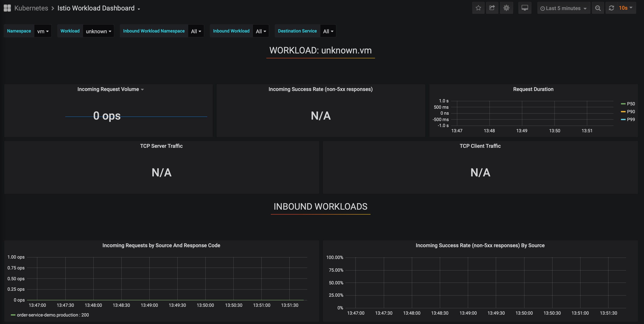The width and height of the screenshot is (644, 324).
Task: Click the Inbound Workload Namespace label
Action: (x=154, y=31)
